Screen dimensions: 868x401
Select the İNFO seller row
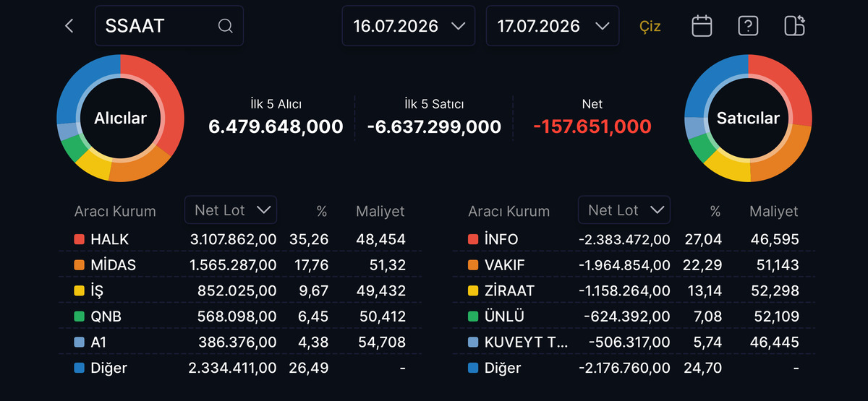click(x=634, y=239)
